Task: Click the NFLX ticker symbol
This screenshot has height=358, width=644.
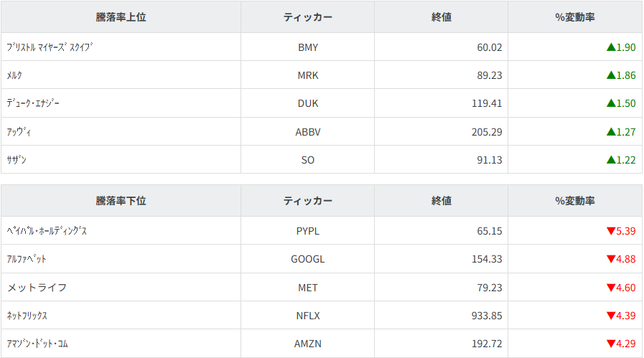Action: [x=307, y=316]
